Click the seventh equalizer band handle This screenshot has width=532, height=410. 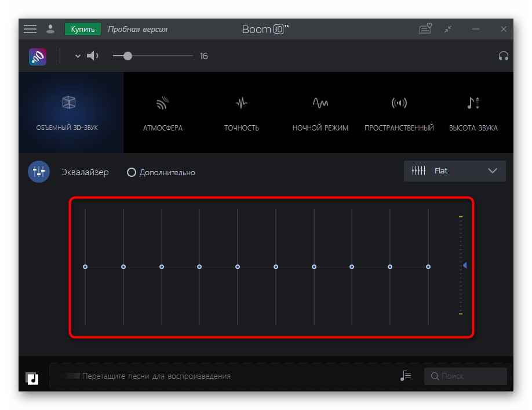point(314,267)
